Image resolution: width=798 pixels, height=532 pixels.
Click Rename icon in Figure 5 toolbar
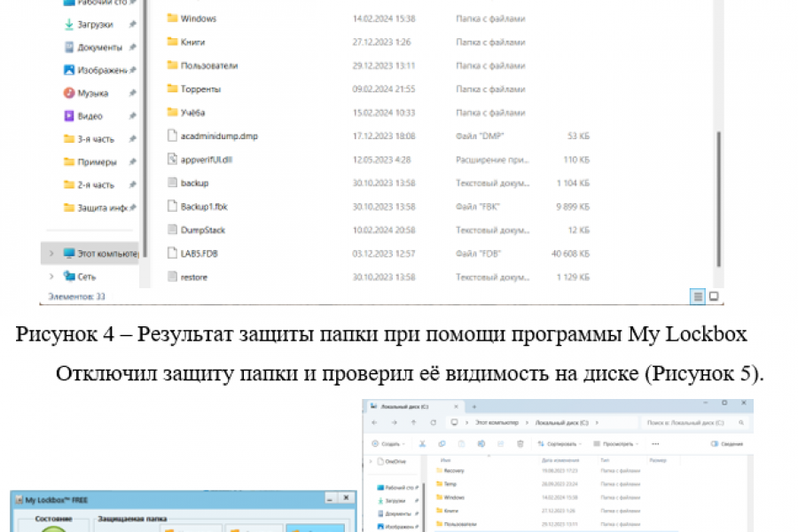pos(481,444)
